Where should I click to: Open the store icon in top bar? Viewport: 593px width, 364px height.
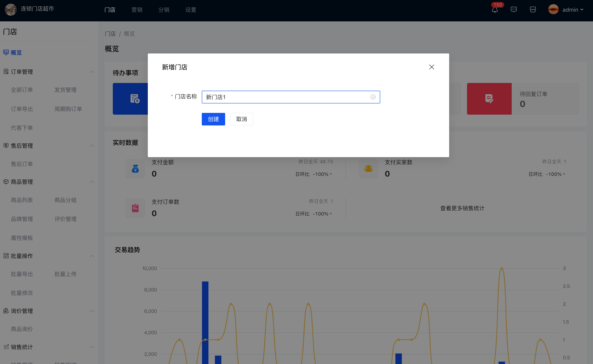[x=533, y=10]
